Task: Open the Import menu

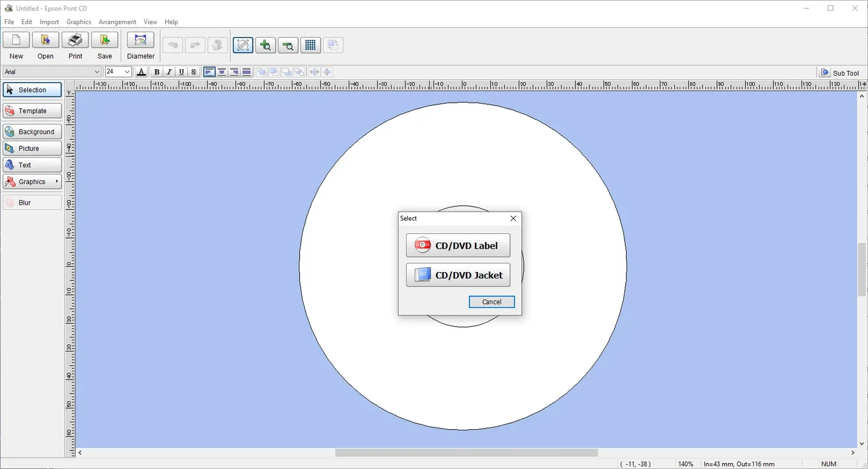Action: [49, 22]
